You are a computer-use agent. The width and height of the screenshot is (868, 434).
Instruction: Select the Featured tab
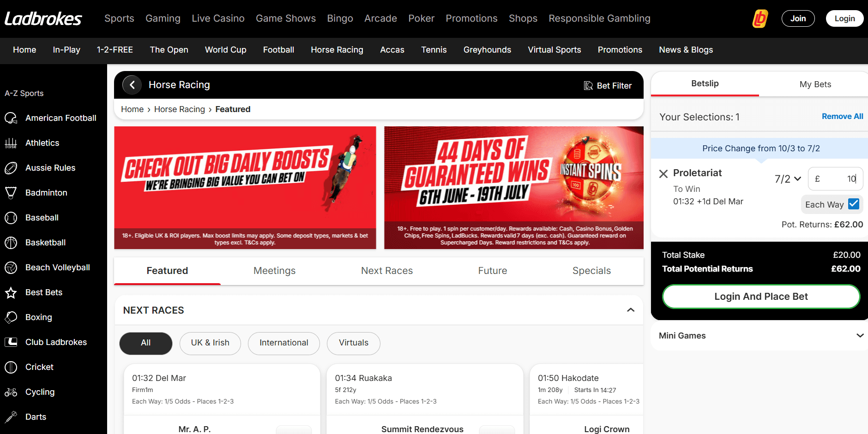(167, 271)
